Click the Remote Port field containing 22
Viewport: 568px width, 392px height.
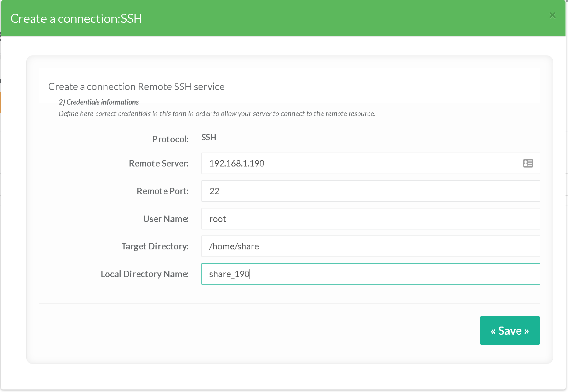tap(370, 191)
